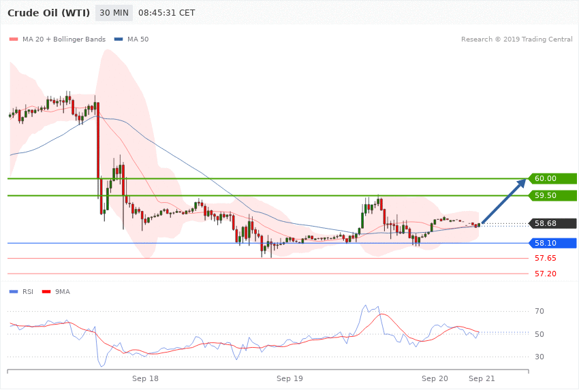579x392 pixels.
Task: Click the 60.00 resistance level tag
Action: (x=553, y=178)
